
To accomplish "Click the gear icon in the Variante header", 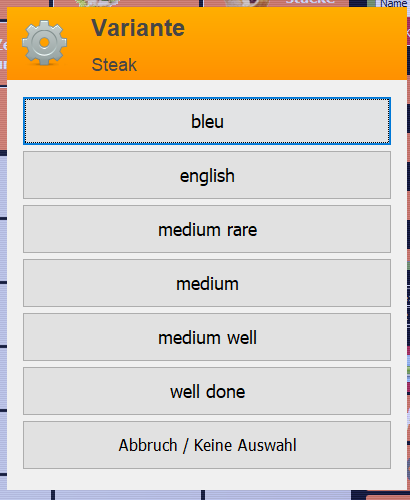I will (x=44, y=43).
